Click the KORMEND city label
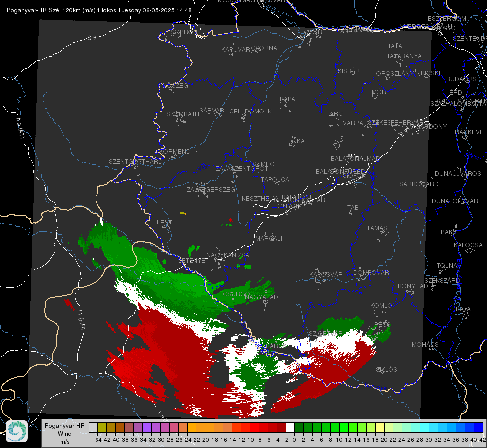This screenshot has height=448, width=487. (x=174, y=151)
